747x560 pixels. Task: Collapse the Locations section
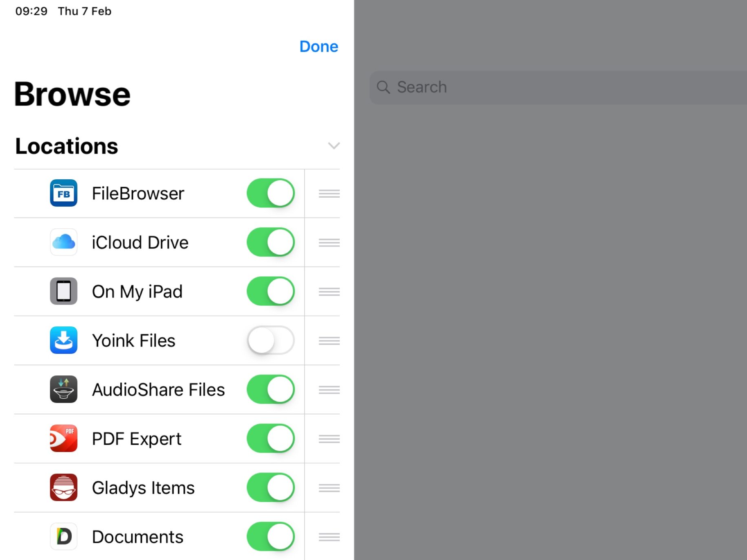click(334, 146)
